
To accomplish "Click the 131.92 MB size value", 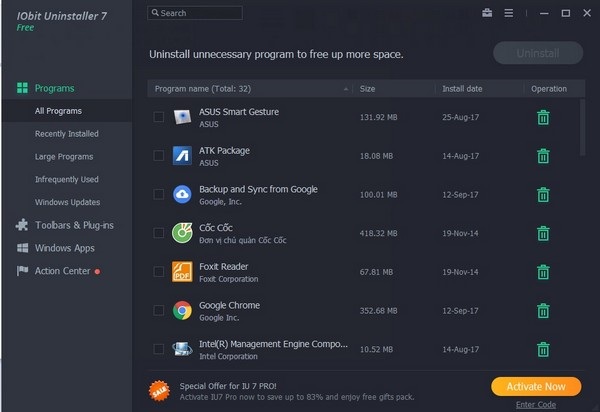I will coord(378,117).
